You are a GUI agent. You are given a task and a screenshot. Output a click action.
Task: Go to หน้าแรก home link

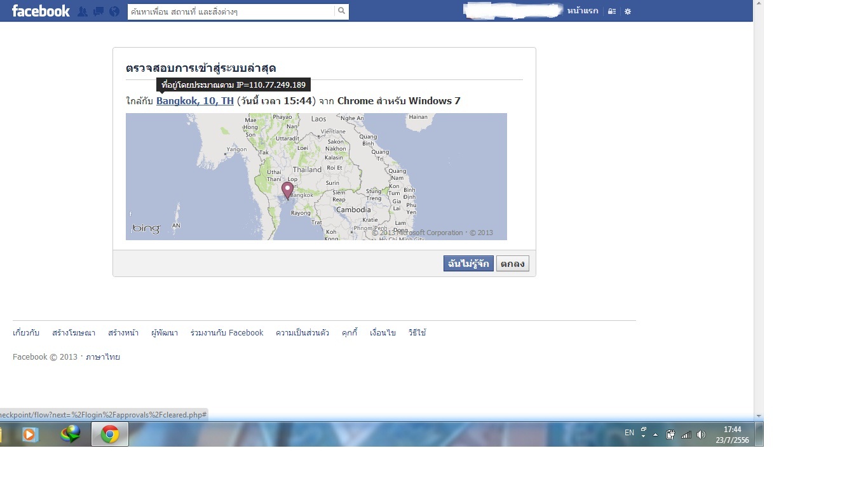[583, 11]
